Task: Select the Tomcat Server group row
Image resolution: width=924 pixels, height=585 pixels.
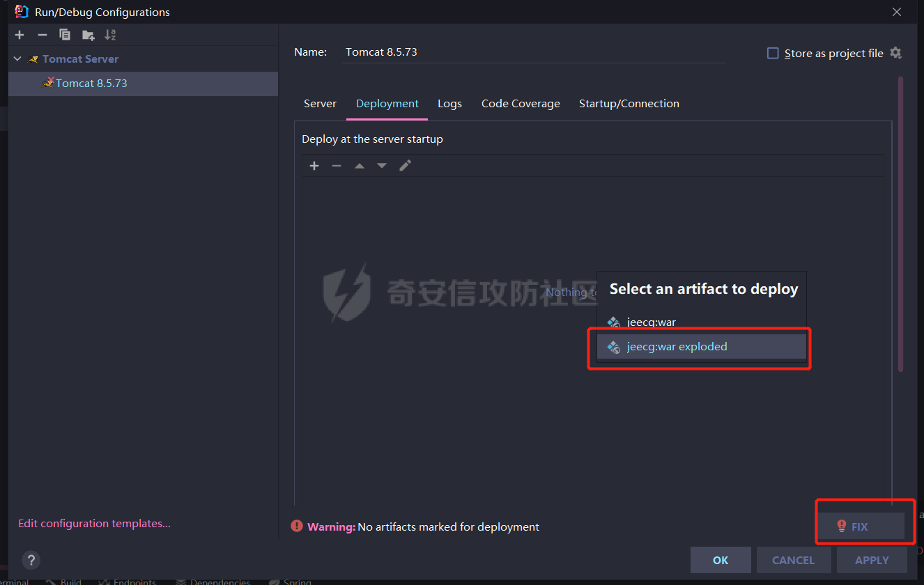Action: 143,59
